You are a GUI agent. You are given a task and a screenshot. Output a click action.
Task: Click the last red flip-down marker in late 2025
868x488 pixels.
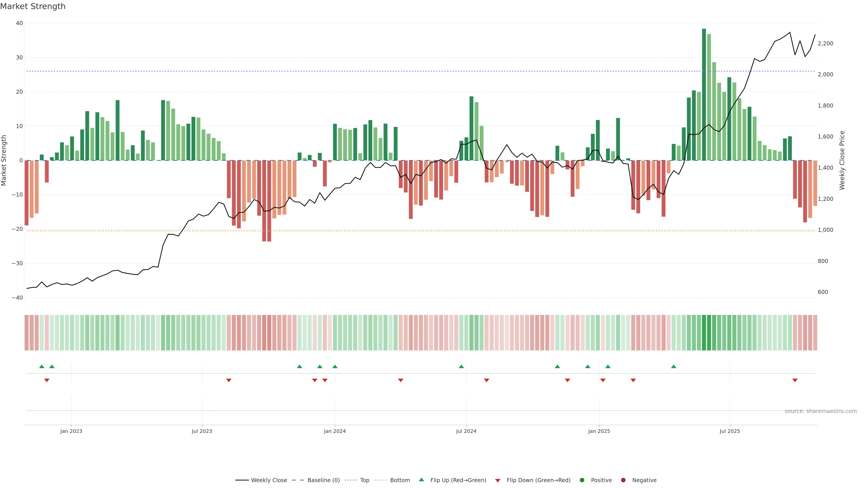795,380
